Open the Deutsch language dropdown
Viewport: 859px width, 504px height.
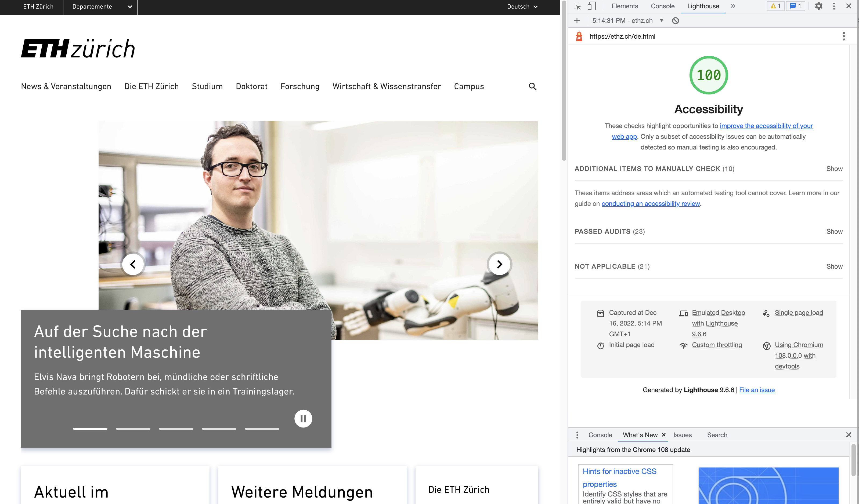[x=522, y=6]
